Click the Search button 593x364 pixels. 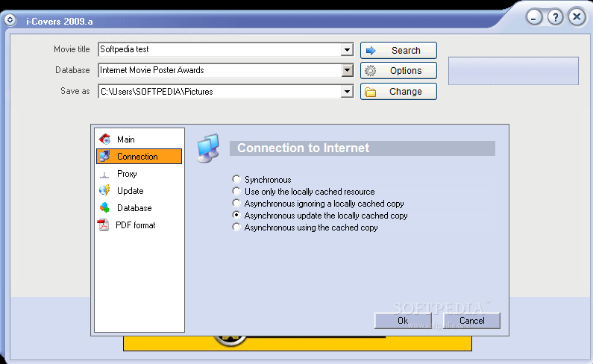[x=398, y=50]
